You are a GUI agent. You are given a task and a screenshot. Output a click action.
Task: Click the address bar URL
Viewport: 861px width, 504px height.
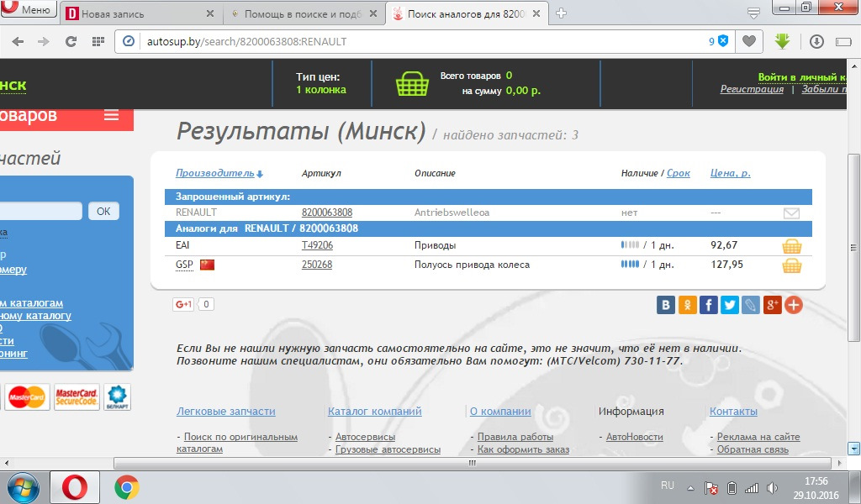246,42
